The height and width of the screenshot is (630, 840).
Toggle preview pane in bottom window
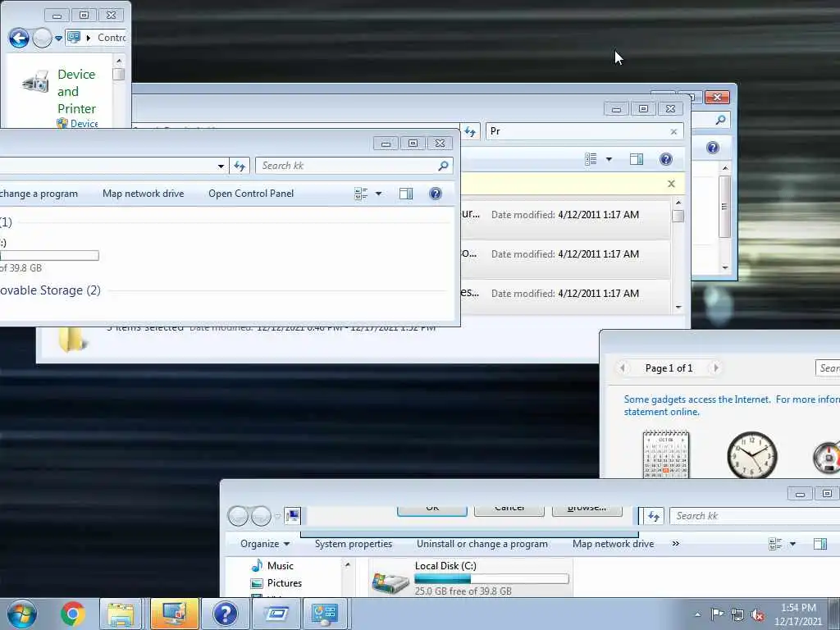820,544
